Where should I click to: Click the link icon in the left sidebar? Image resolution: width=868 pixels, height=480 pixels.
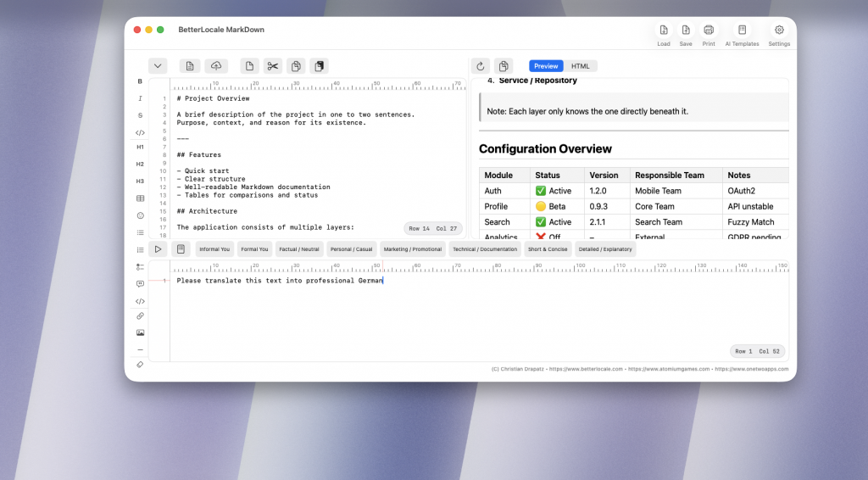tap(140, 315)
